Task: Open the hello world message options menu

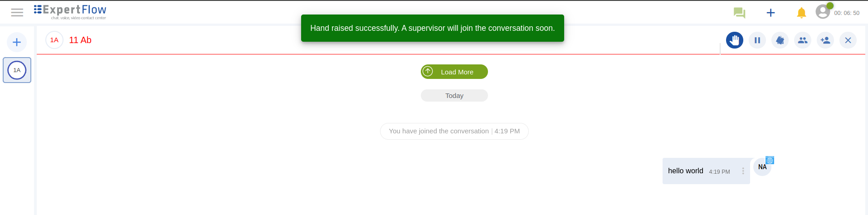Action: pyautogui.click(x=743, y=171)
